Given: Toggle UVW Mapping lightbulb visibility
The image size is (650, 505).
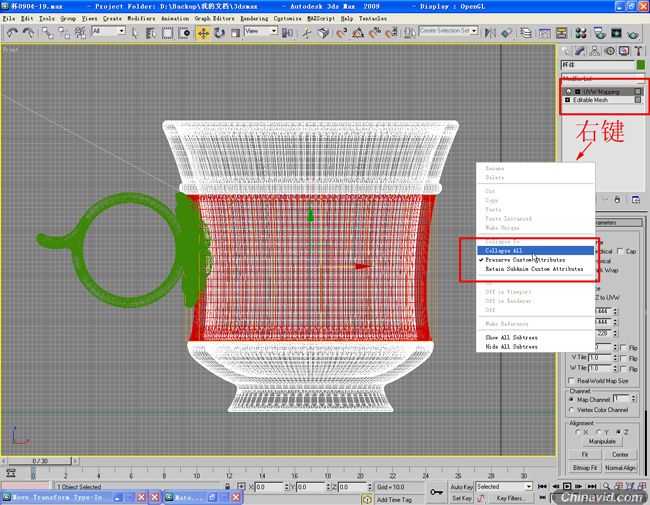Looking at the screenshot, I should [568, 91].
